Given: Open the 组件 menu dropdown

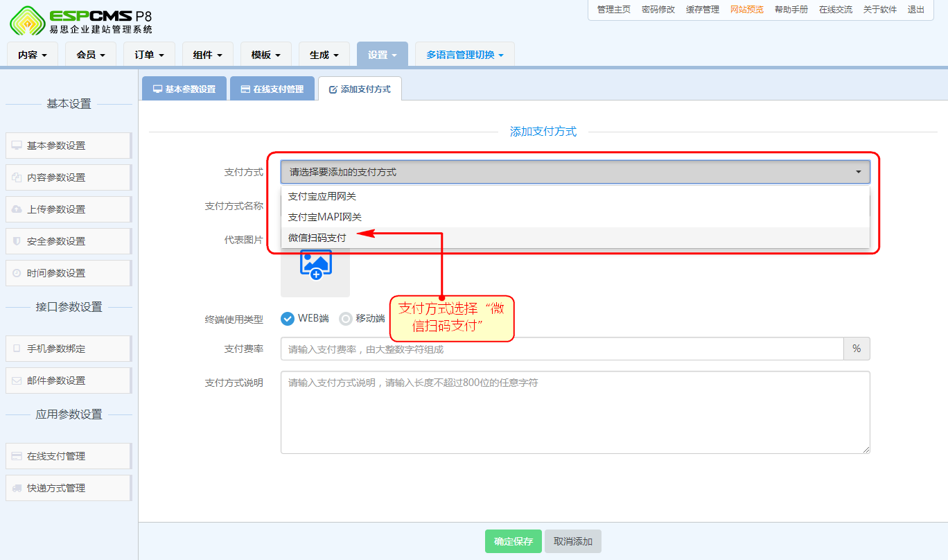Looking at the screenshot, I should coord(208,55).
